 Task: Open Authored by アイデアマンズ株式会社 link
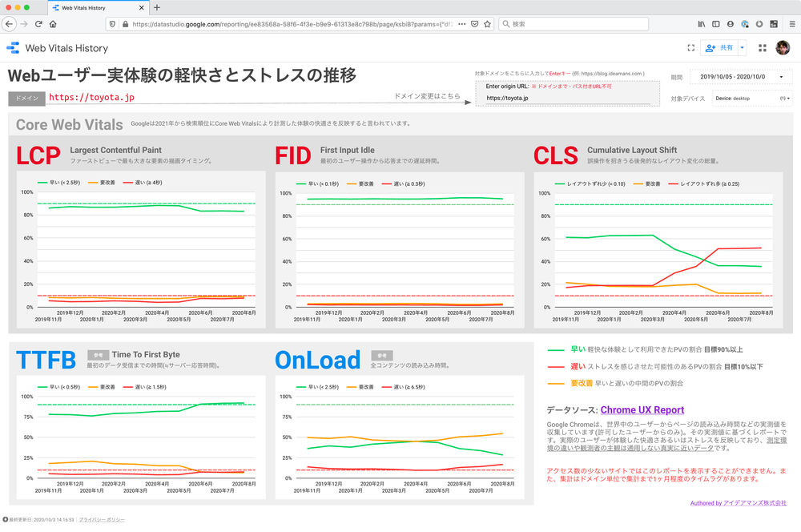[x=739, y=503]
